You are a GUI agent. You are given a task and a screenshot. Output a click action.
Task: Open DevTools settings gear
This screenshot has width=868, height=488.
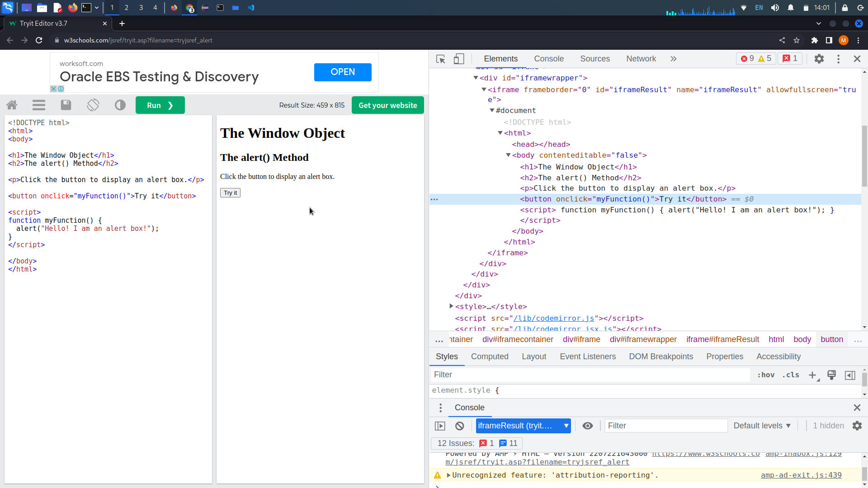coord(819,59)
